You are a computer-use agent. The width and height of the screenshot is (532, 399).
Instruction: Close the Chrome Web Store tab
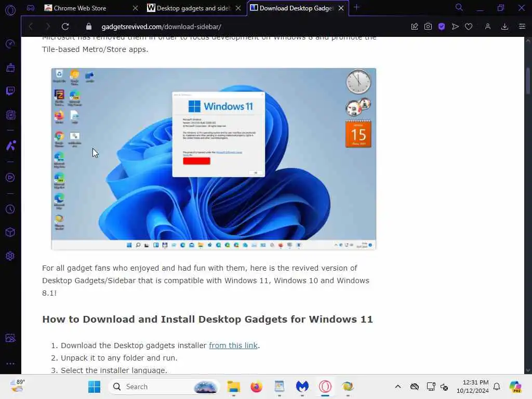(x=136, y=8)
